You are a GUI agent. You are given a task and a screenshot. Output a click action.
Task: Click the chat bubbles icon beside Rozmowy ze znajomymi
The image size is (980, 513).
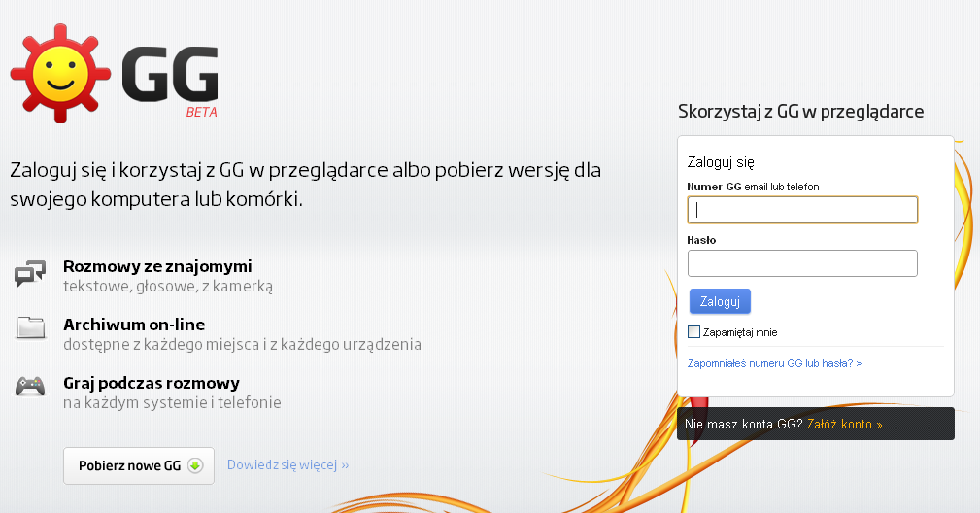pos(31,274)
